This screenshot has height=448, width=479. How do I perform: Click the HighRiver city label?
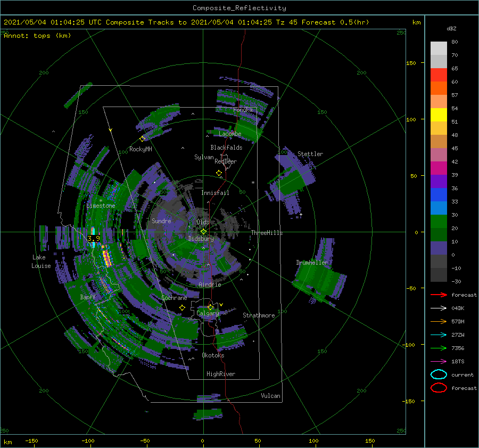221,374
